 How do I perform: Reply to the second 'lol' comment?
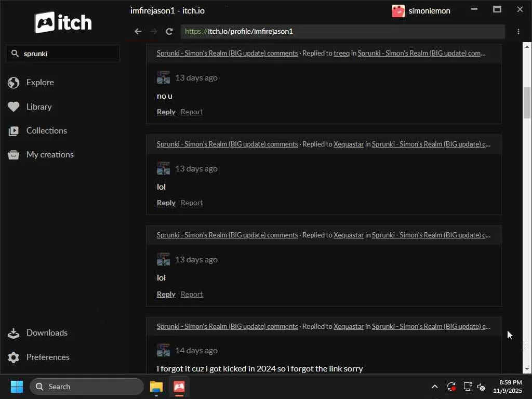[166, 294]
